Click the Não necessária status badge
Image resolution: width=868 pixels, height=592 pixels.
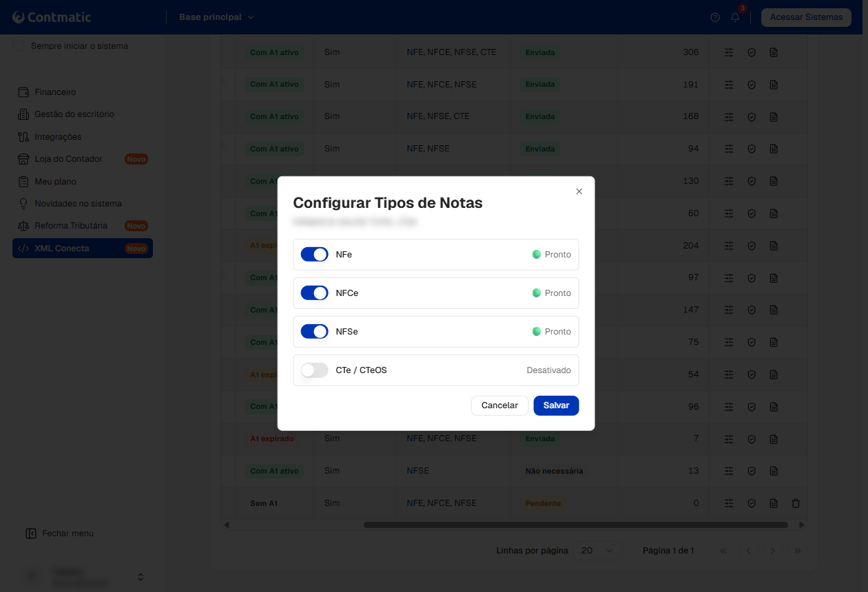click(554, 471)
